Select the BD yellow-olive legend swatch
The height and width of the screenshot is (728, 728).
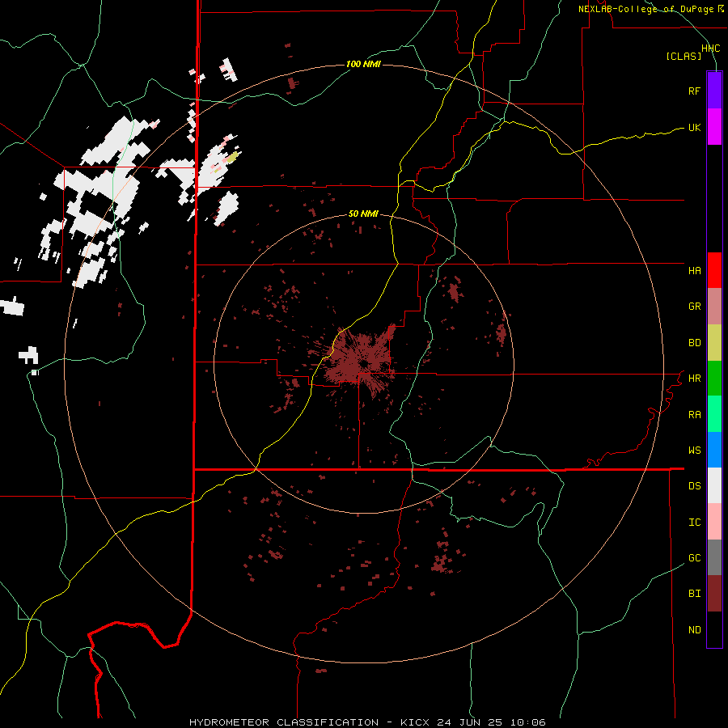pyautogui.click(x=714, y=343)
